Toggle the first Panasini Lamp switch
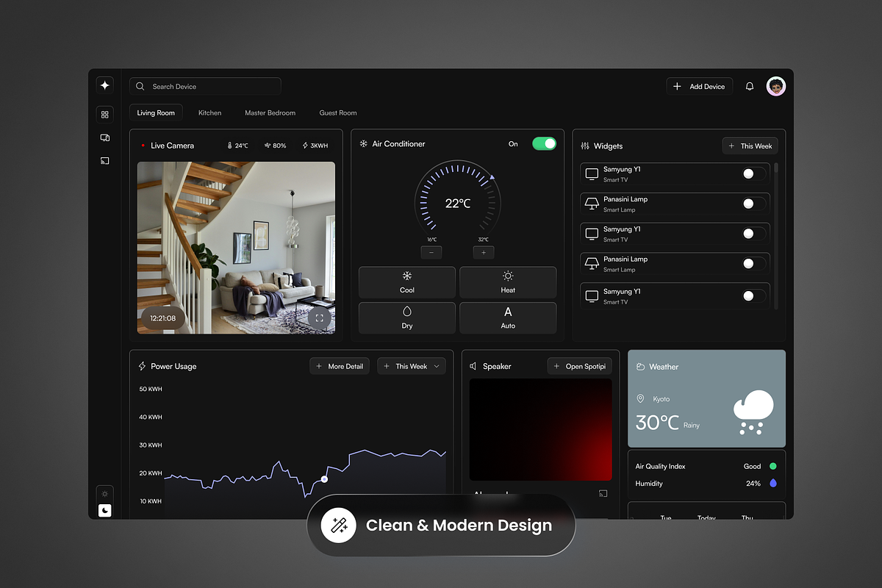Image resolution: width=882 pixels, height=588 pixels. 753,204
